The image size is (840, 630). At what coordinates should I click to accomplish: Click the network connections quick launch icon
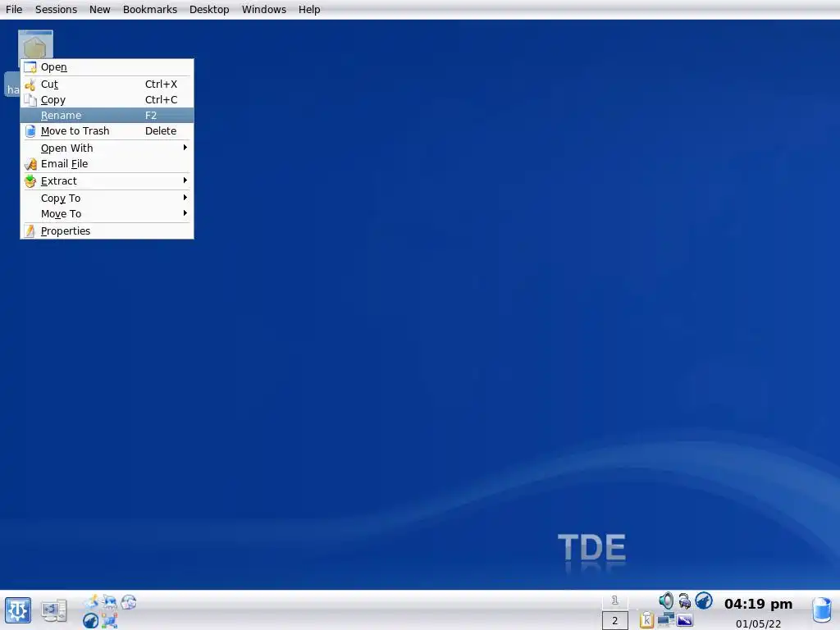coord(109,620)
